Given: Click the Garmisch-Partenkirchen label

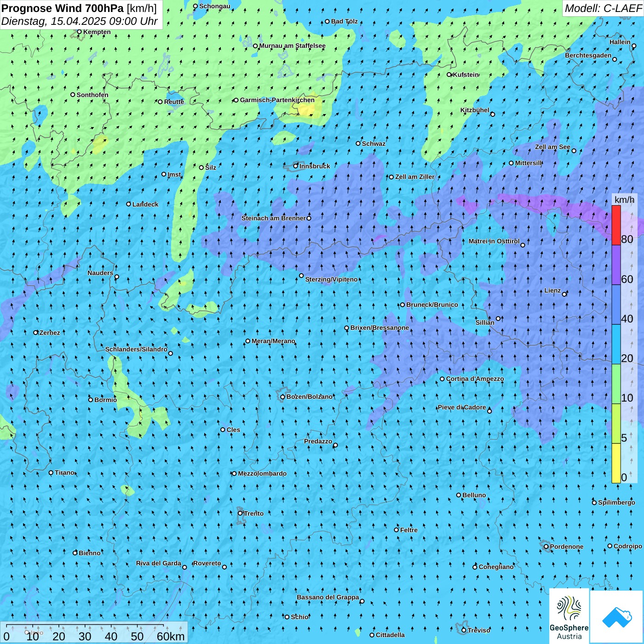Looking at the screenshot, I should coord(277,100).
